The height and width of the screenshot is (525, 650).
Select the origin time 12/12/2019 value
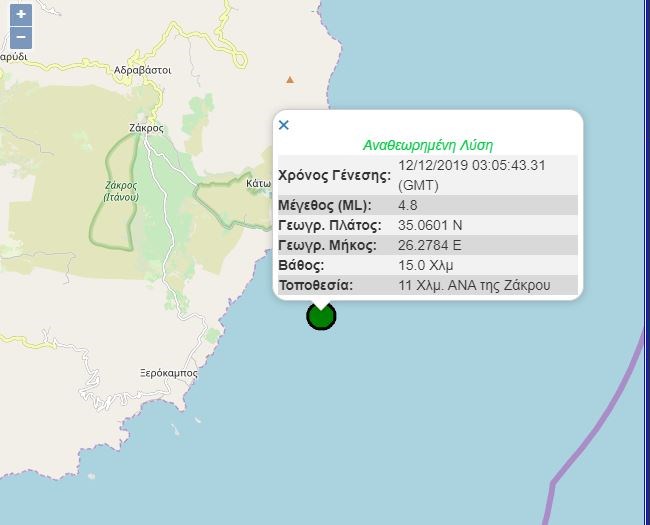(472, 175)
